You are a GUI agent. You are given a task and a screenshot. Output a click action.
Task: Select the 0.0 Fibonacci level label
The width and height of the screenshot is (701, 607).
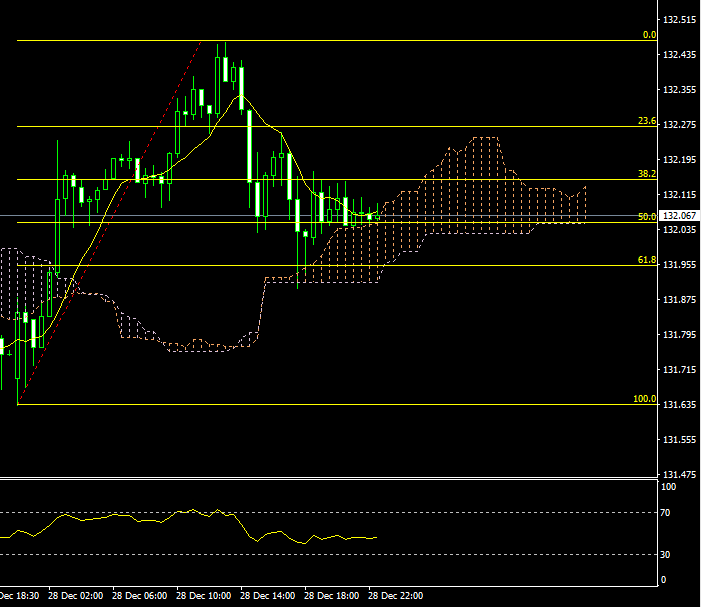[649, 35]
